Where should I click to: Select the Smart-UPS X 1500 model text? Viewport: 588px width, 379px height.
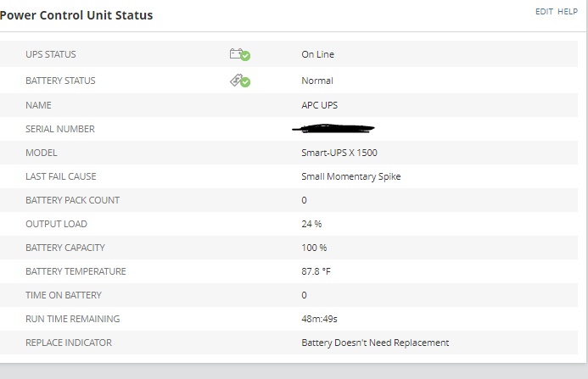point(339,153)
